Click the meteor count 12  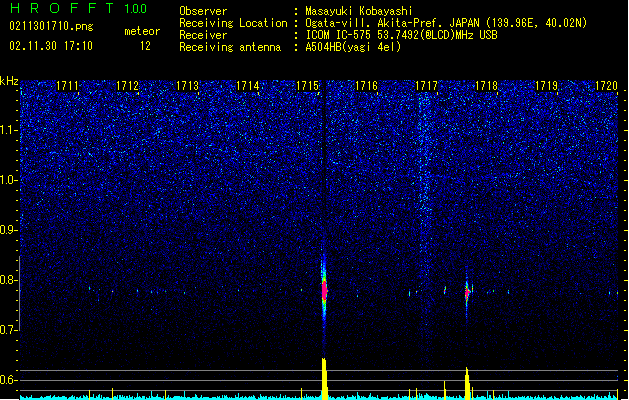pyautogui.click(x=145, y=46)
